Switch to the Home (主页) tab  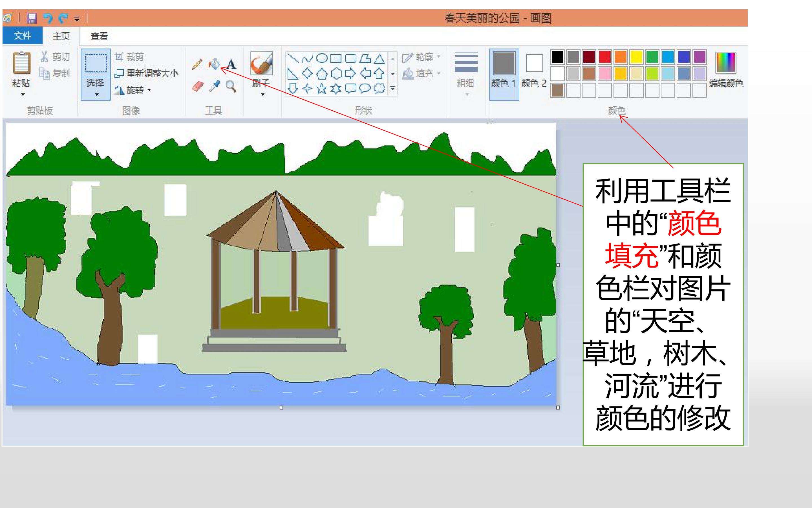pyautogui.click(x=61, y=36)
